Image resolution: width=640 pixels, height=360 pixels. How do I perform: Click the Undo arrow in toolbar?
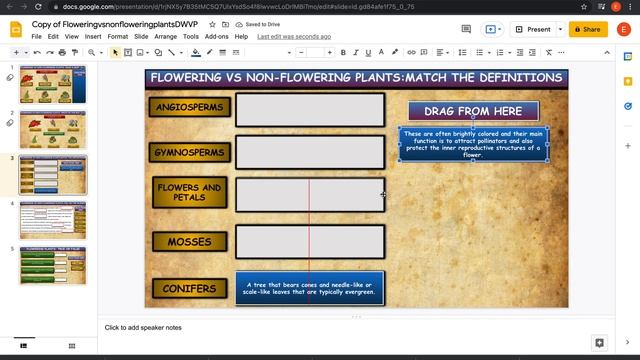(x=37, y=53)
